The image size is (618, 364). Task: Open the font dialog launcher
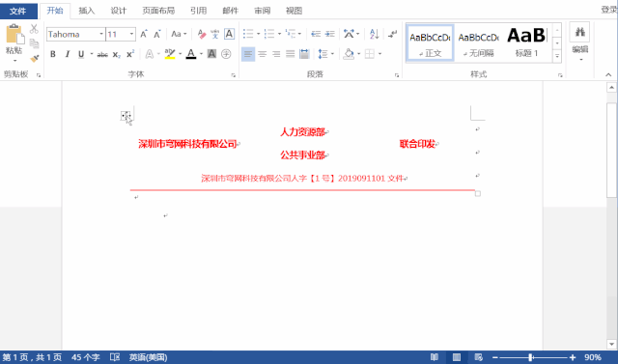pyautogui.click(x=234, y=75)
